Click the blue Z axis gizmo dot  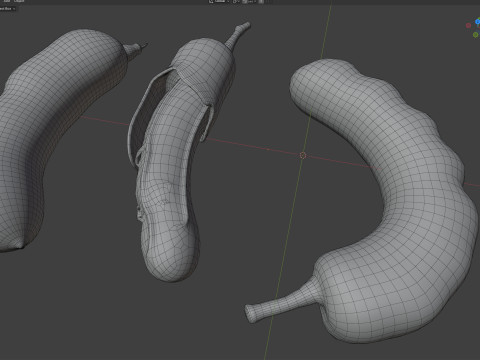478,22
